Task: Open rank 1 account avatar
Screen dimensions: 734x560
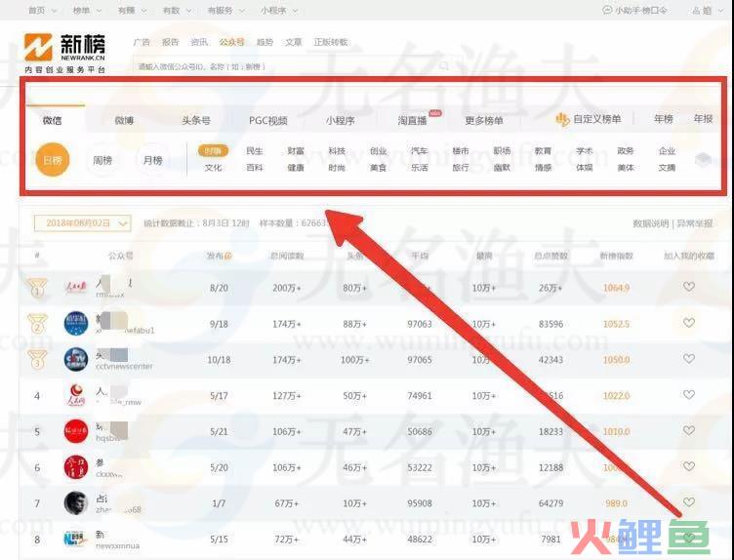Action: [x=75, y=287]
